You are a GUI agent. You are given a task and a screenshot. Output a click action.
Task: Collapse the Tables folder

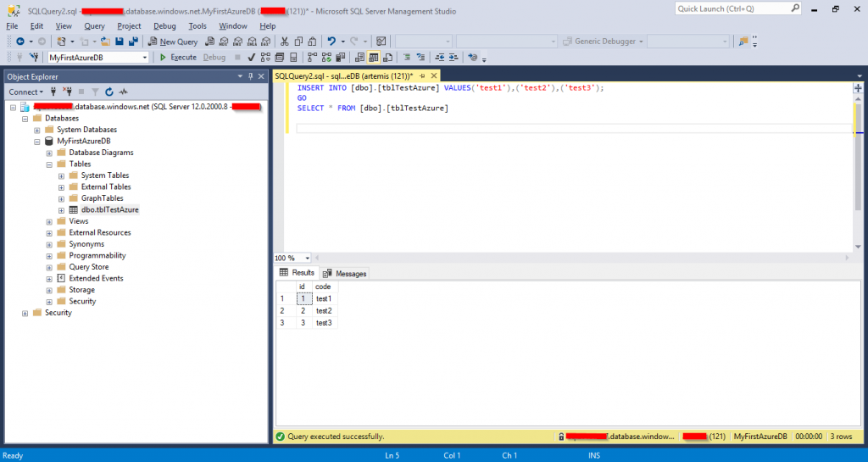pos(49,164)
